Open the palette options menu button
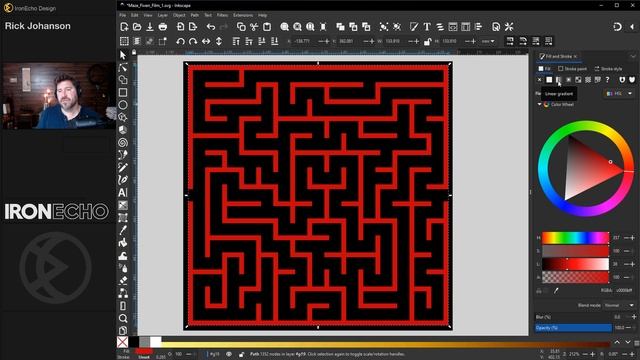The image size is (640, 360). click(637, 343)
